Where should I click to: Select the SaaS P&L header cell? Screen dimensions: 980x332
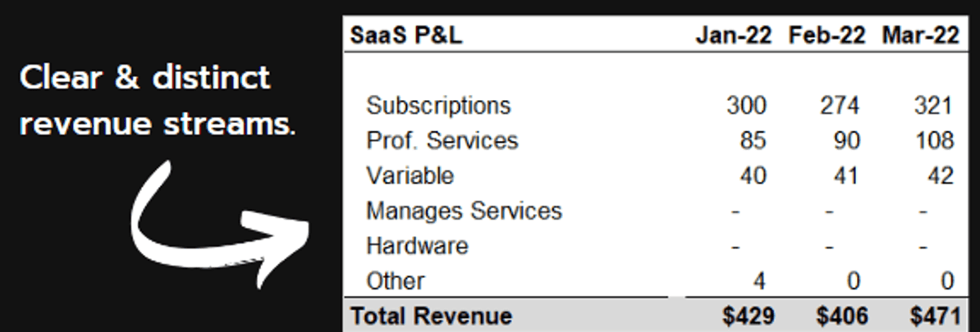point(406,35)
